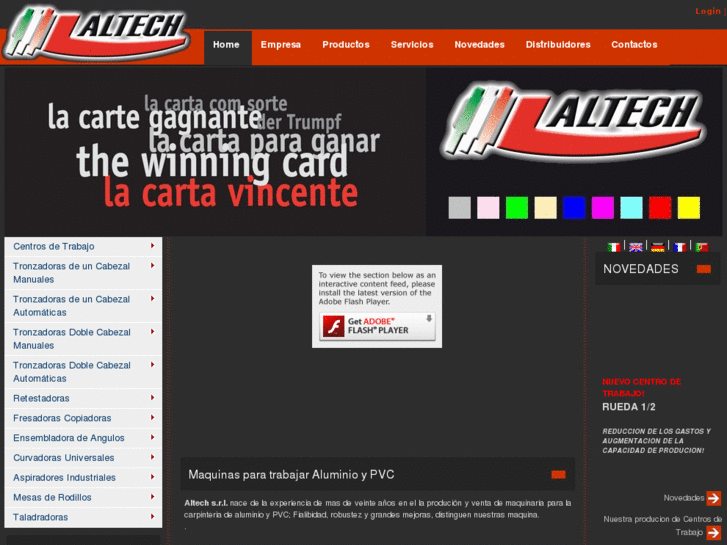Image resolution: width=727 pixels, height=545 pixels.
Task: Open the Centros de Trabajo category link
Action: pyautogui.click(x=54, y=246)
